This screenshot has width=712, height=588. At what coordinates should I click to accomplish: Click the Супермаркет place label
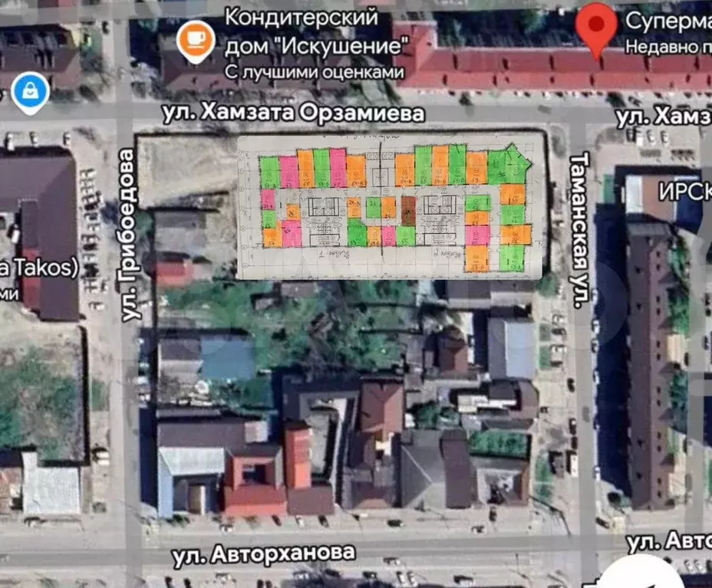coord(668,21)
